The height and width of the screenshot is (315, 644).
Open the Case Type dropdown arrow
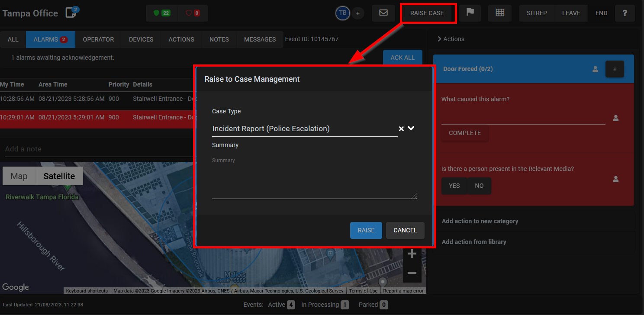(x=411, y=128)
